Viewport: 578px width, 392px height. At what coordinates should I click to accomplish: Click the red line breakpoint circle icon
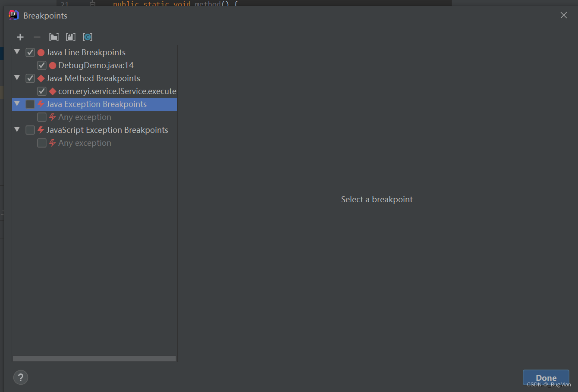[x=40, y=52]
